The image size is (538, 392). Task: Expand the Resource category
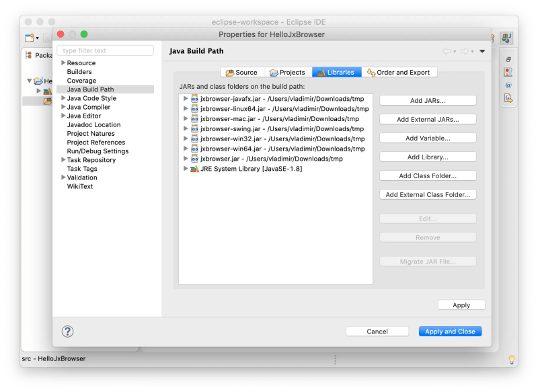coord(63,63)
